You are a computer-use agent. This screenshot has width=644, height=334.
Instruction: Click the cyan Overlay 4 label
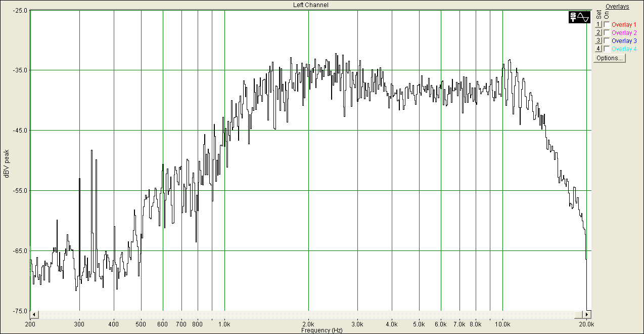tap(624, 49)
